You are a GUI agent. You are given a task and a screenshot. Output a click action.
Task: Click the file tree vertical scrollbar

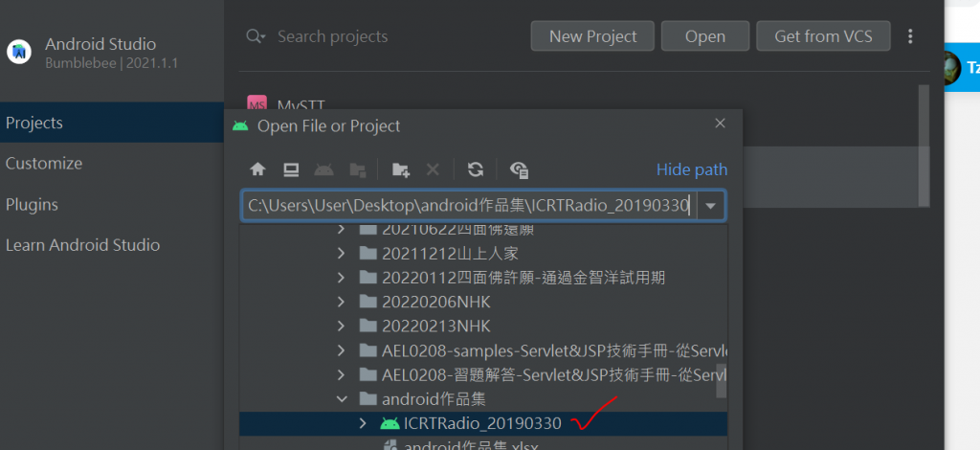tap(721, 380)
